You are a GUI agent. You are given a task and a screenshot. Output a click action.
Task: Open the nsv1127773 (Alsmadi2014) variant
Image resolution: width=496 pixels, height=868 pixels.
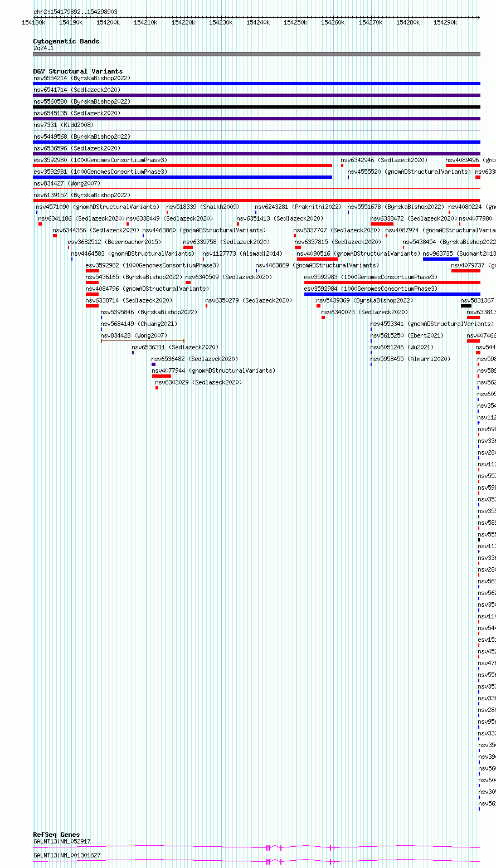pos(242,254)
